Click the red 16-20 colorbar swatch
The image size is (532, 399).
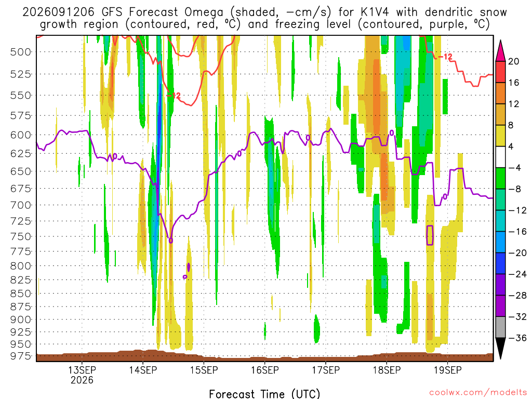pos(500,72)
